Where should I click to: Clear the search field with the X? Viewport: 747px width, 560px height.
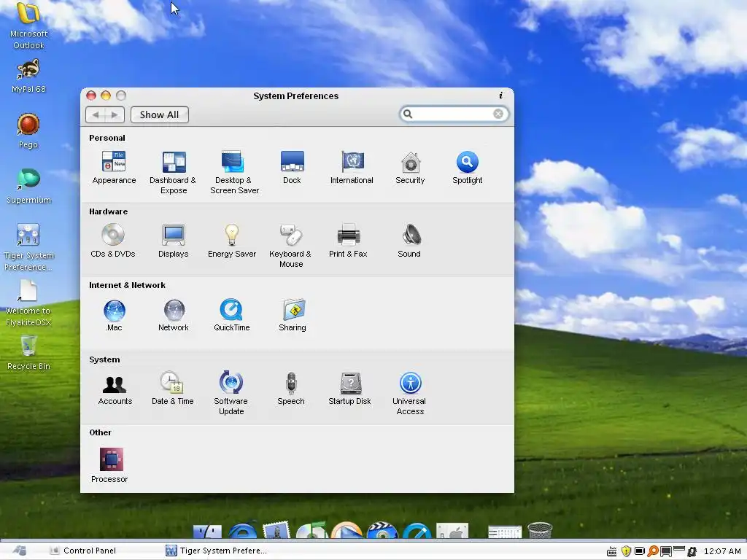coord(498,114)
